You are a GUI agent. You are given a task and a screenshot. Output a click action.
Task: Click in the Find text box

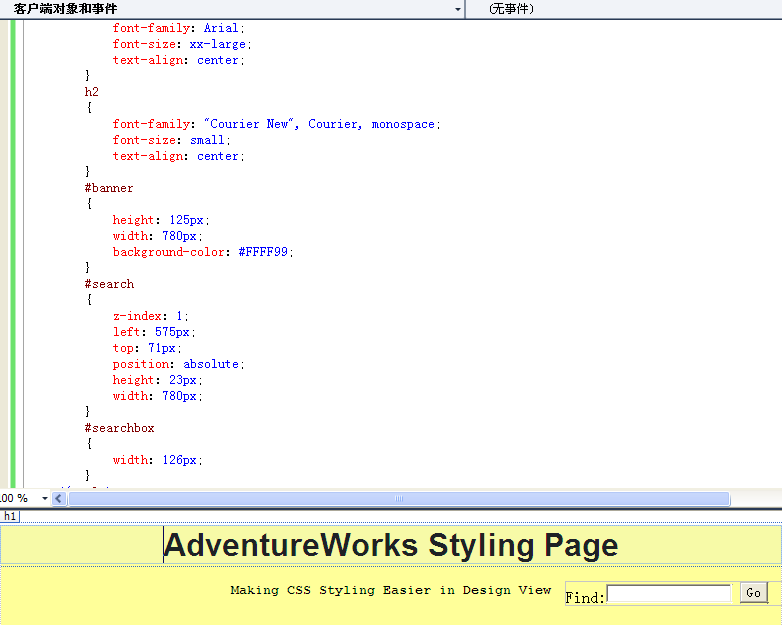click(668, 594)
